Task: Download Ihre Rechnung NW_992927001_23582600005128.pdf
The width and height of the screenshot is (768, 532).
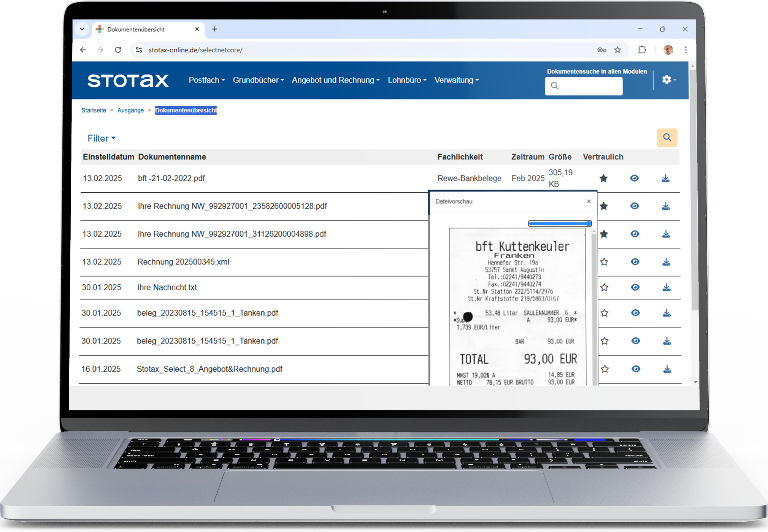Action: [666, 206]
